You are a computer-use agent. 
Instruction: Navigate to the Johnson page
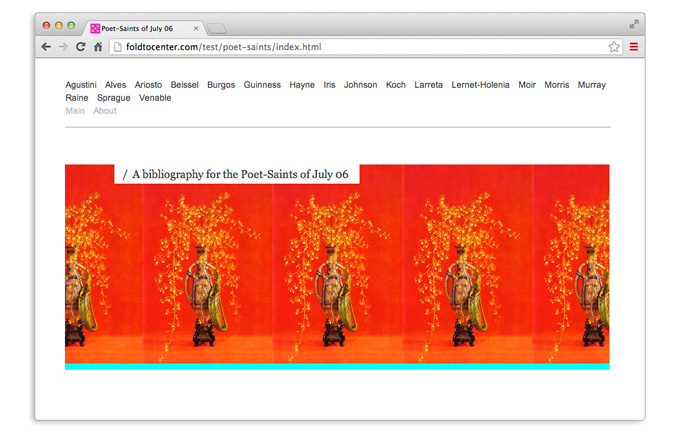point(360,85)
